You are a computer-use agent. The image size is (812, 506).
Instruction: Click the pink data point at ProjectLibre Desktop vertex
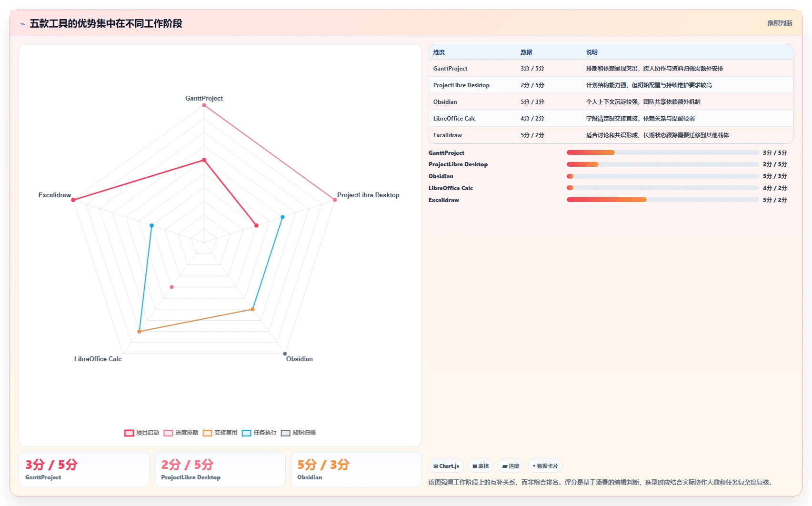tap(335, 200)
